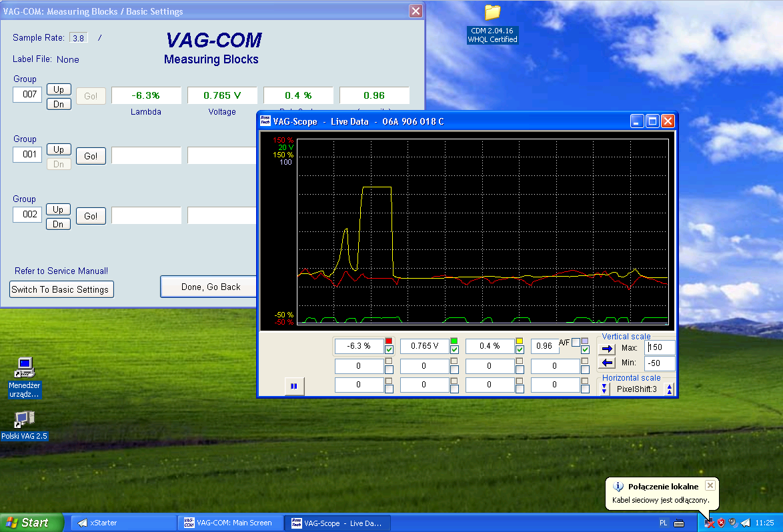This screenshot has height=532, width=783.
Task: Uncheck the 0.765 V trace checkbox
Action: pyautogui.click(x=454, y=350)
